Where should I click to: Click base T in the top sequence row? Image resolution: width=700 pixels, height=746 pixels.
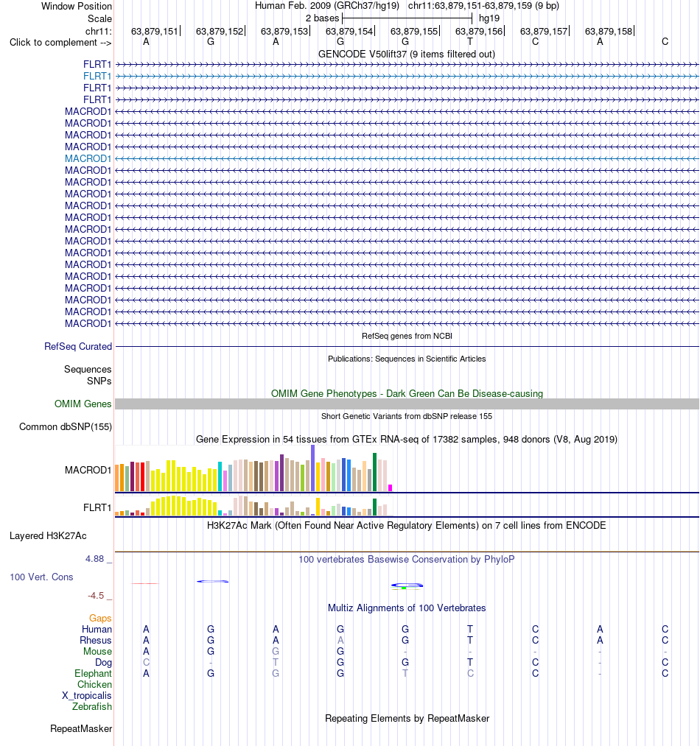pos(470,42)
